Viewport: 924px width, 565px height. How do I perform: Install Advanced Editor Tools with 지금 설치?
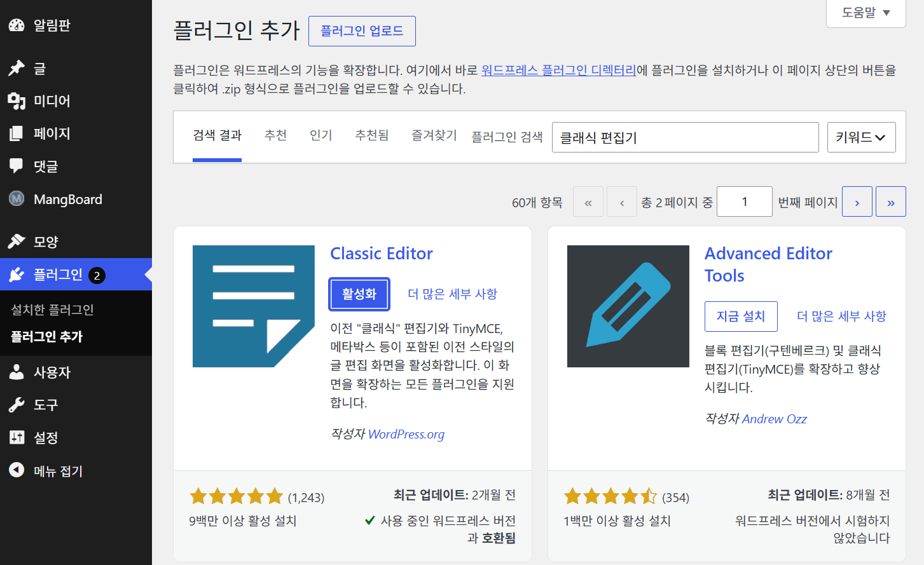(x=741, y=317)
